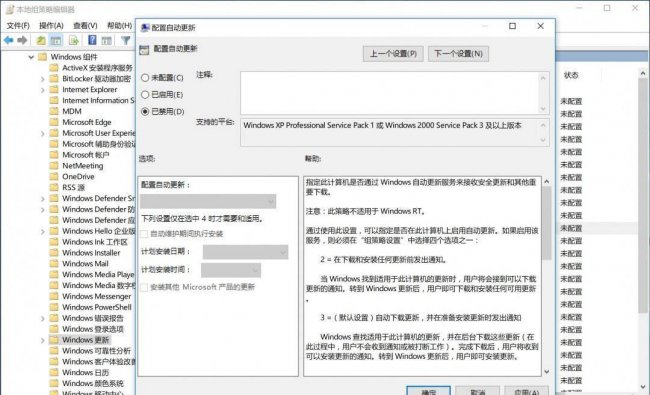
Task: Check 安装其他 Microsoft 产品的更新 checkbox
Action: (144, 287)
